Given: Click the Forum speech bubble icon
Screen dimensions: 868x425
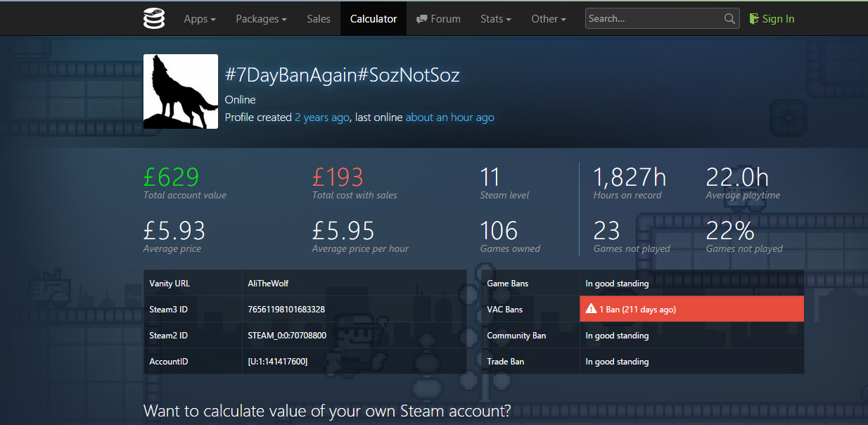Looking at the screenshot, I should [x=422, y=19].
